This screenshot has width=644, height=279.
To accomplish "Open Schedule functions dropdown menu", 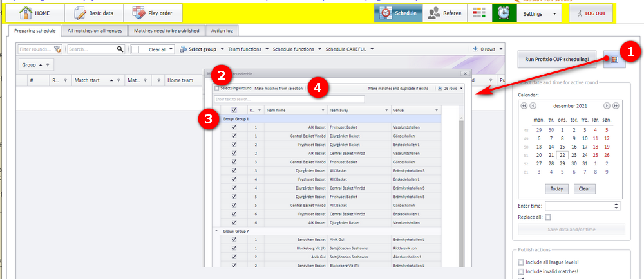I will click(296, 49).
